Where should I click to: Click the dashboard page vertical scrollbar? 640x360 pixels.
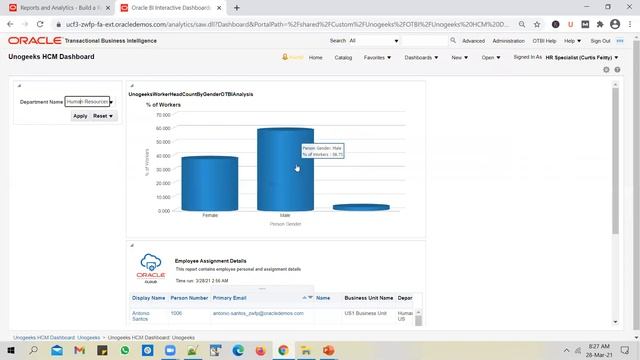[616, 161]
